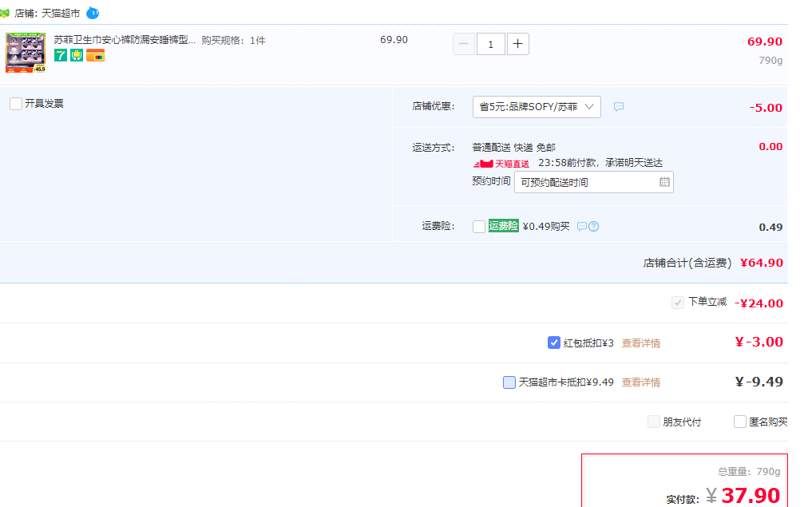Click the 店铺合计(含运费) ¥64.90 total

click(x=713, y=263)
